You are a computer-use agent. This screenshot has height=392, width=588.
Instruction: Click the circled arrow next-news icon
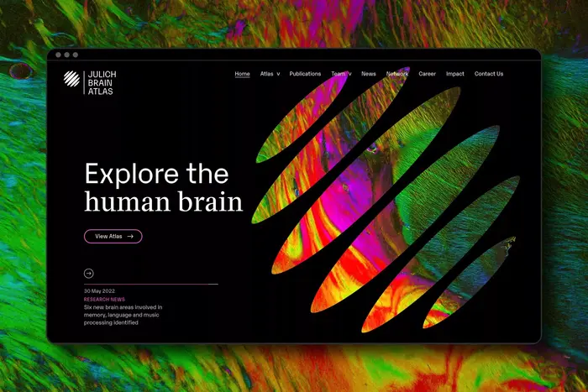point(89,274)
